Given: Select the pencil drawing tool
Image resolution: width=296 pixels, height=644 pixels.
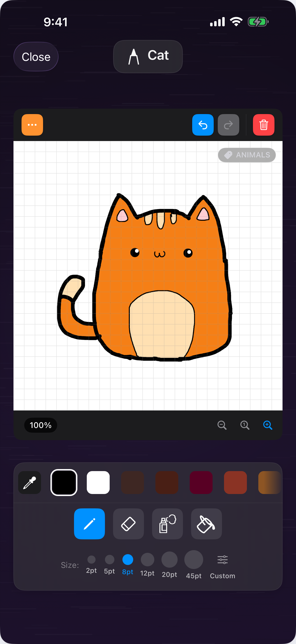Looking at the screenshot, I should pos(89,524).
